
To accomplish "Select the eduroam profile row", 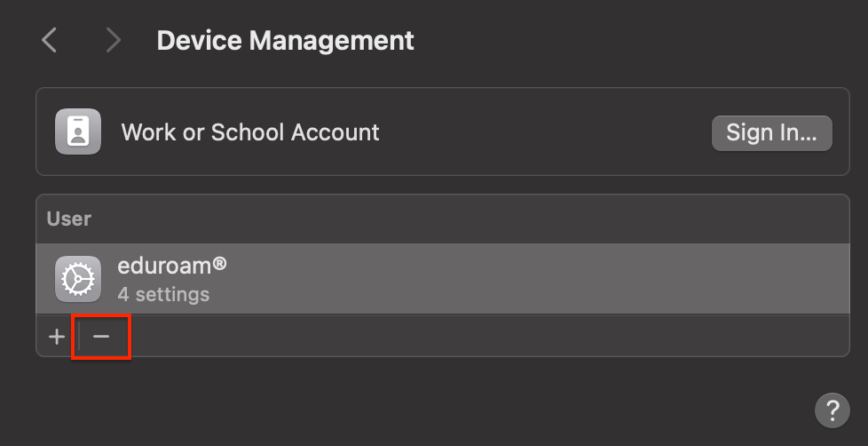I will (x=444, y=279).
